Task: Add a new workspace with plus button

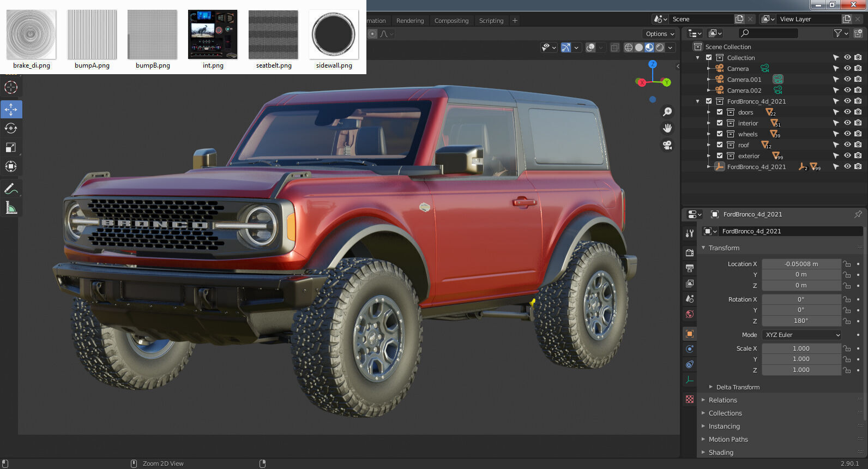Action: click(x=515, y=21)
